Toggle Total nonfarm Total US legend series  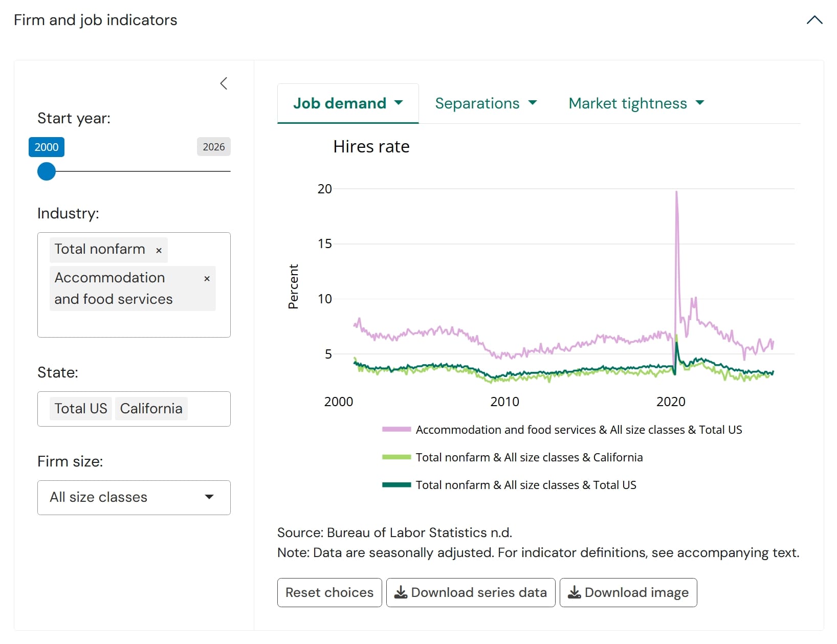coord(509,485)
